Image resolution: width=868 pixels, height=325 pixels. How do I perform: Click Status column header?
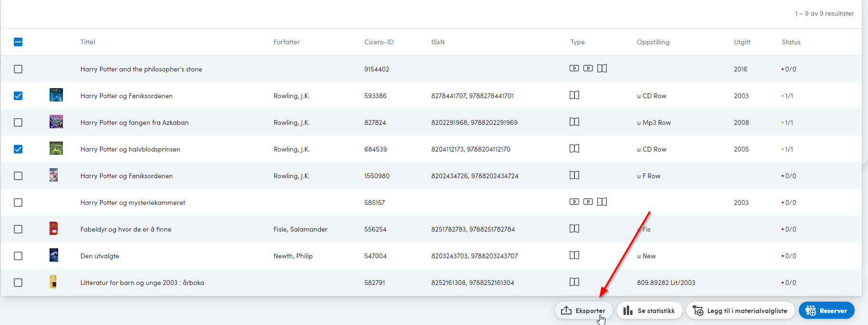point(791,42)
